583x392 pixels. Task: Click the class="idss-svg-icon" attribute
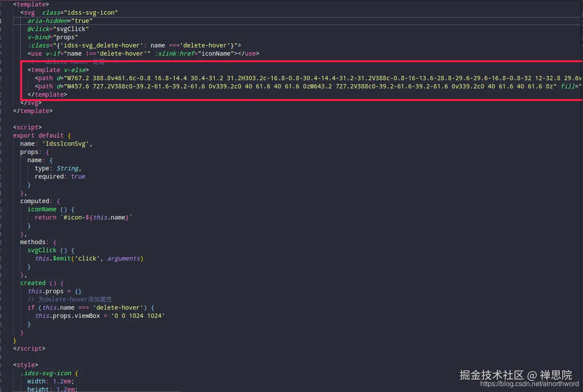click(x=80, y=13)
